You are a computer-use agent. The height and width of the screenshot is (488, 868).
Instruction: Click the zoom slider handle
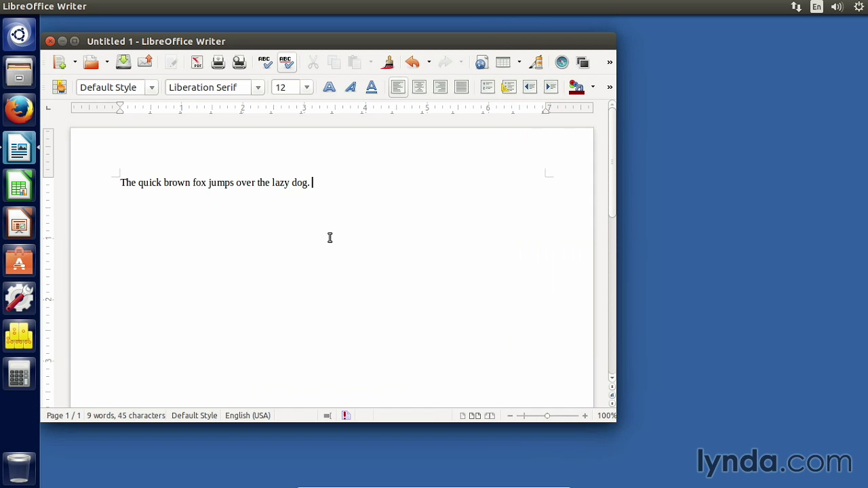click(547, 415)
